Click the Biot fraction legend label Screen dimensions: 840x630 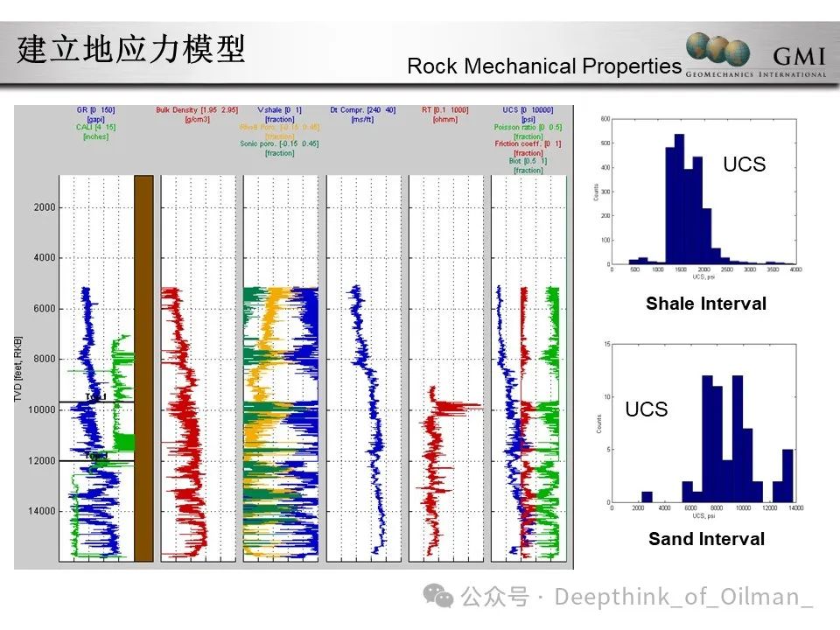tap(528, 161)
